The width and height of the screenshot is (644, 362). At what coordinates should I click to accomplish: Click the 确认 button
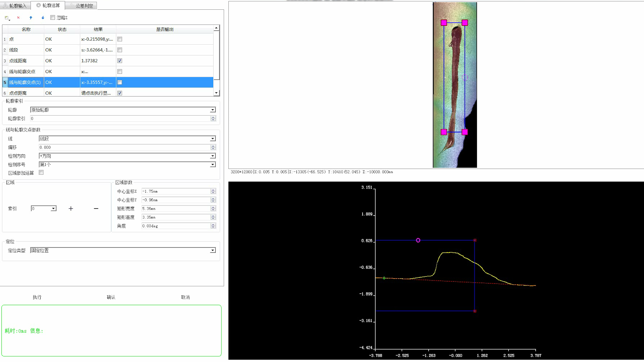coord(111,297)
